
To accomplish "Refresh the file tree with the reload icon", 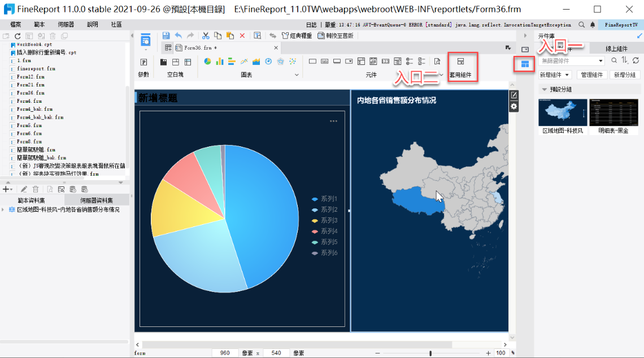I will (18, 36).
